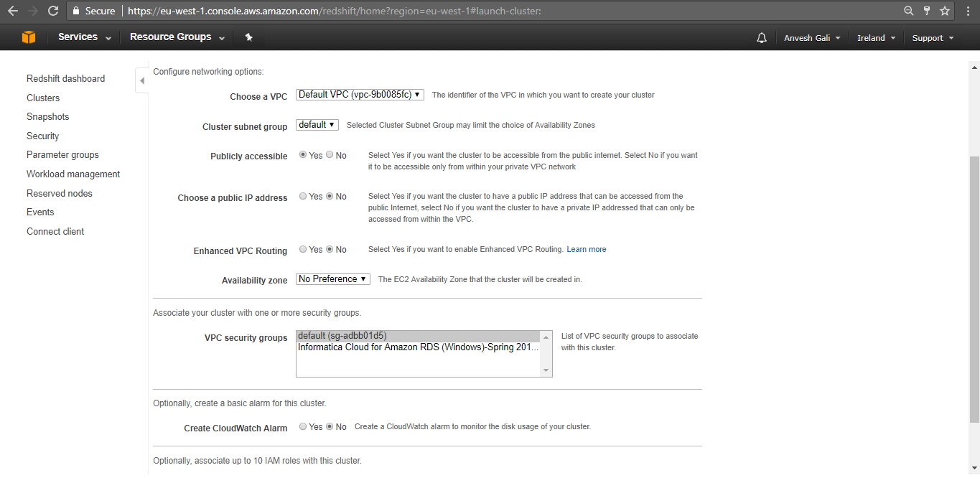Expand the Resource Groups menu
Viewport: 980px width, 478px height.
177,37
